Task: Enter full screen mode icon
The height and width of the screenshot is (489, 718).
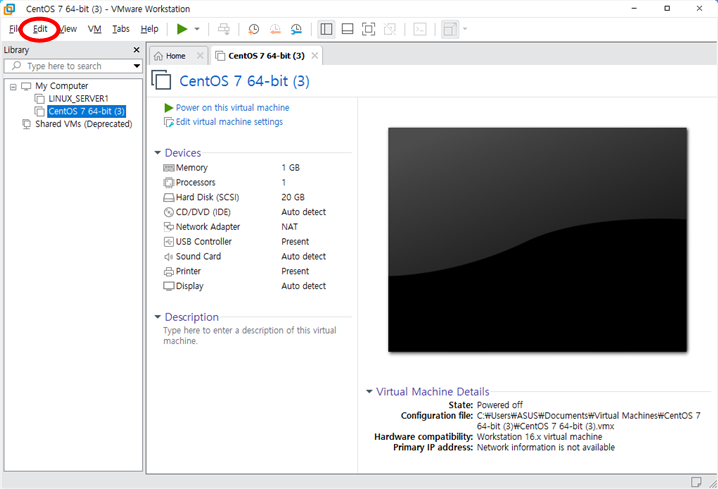Action: click(x=368, y=29)
